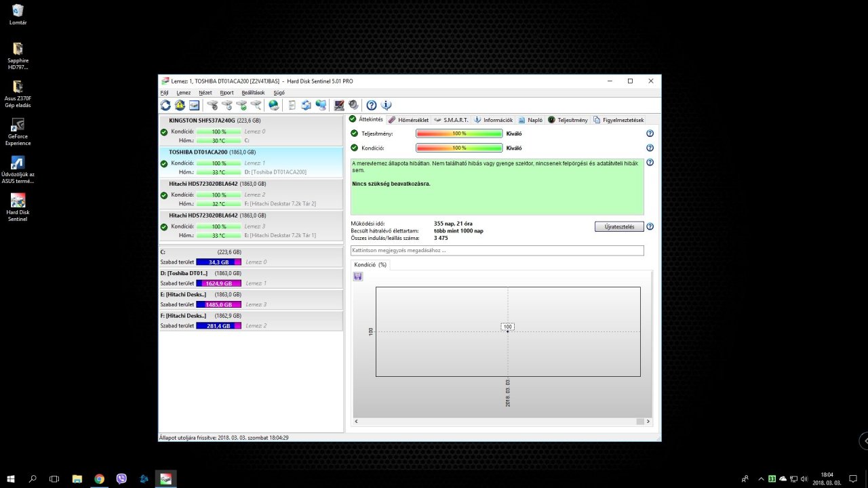This screenshot has width=868, height=488.
Task: Expand hidden tray icons chevron
Action: [x=760, y=479]
